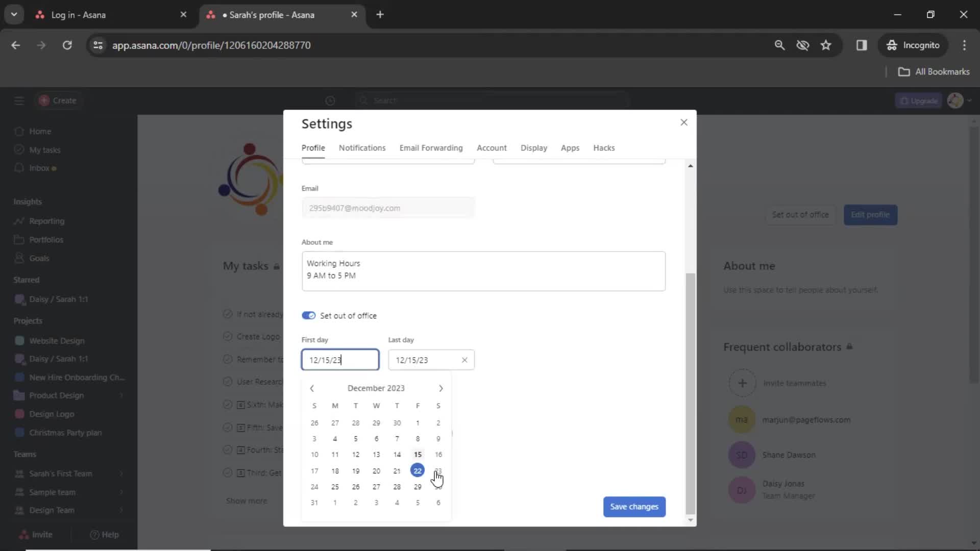
Task: Click the Goals icon in sidebar
Action: coord(18,258)
